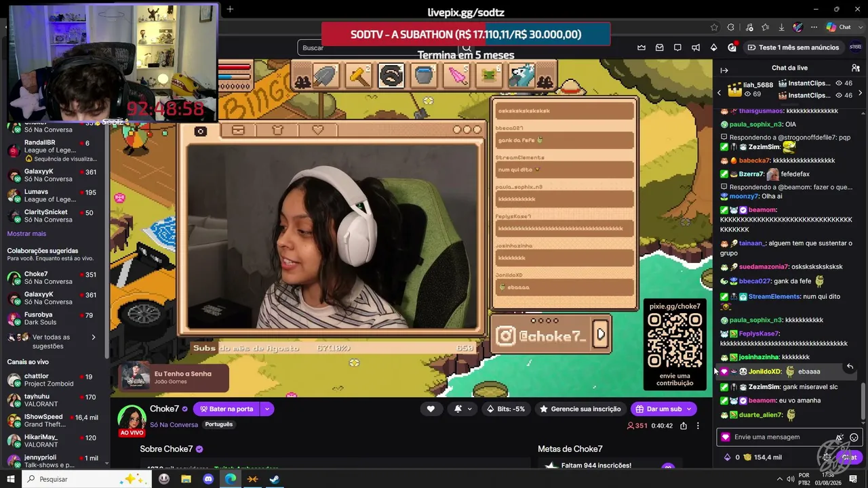Click the Português language tag
868x488 pixels.
(218, 424)
